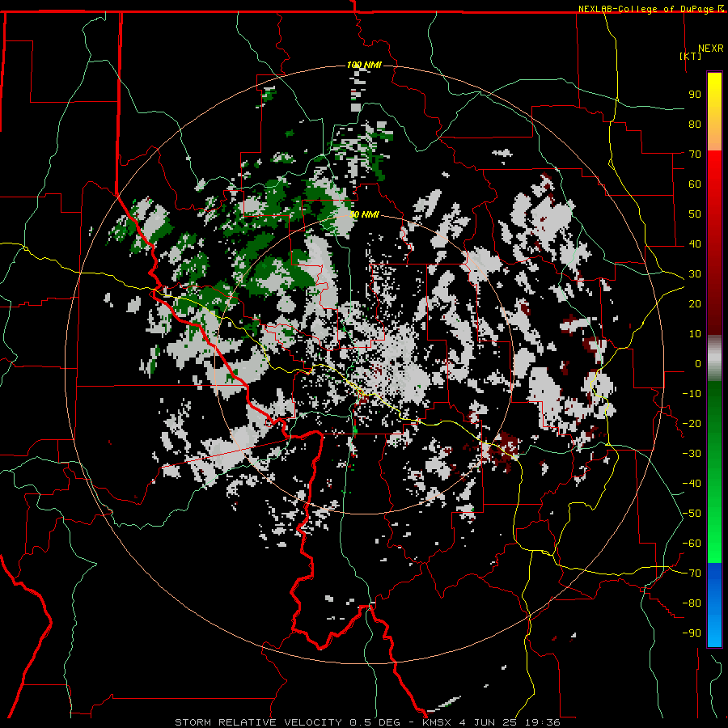Click the -40 value on the velocity scale
Image resolution: width=728 pixels, height=728 pixels.
[692, 484]
